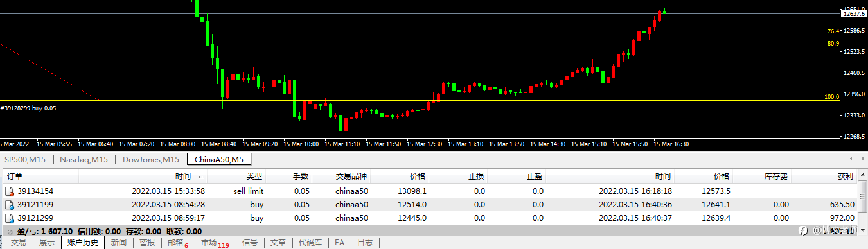Switch to Nasdaq,M15 chart tab
This screenshot has width=868, height=249.
83,159
